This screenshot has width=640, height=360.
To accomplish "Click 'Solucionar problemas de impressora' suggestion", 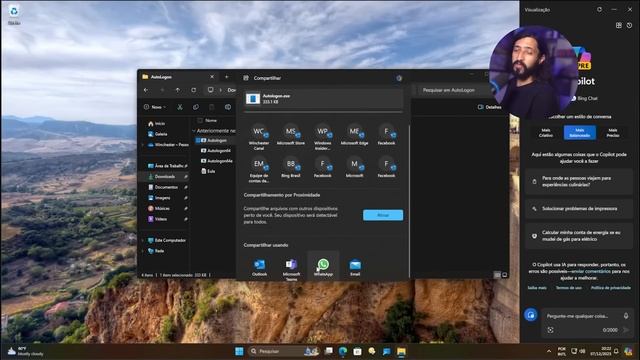I will pos(579,209).
